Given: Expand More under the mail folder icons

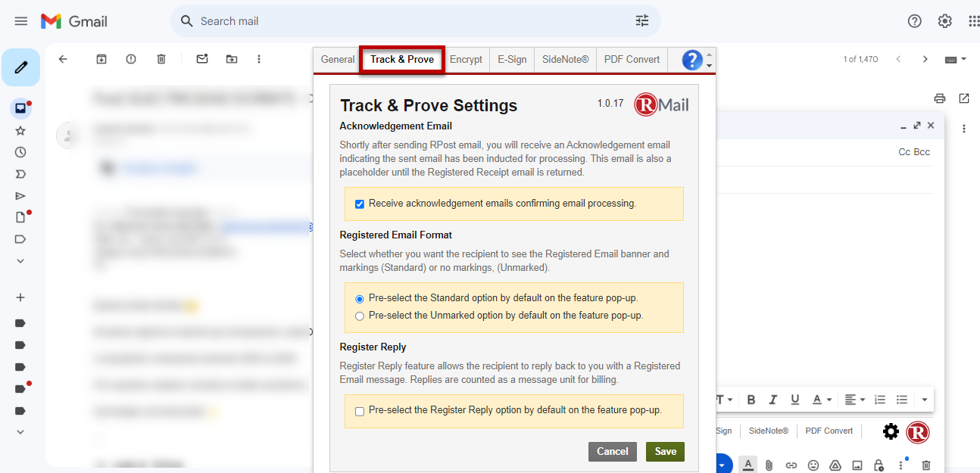Looking at the screenshot, I should (20, 261).
